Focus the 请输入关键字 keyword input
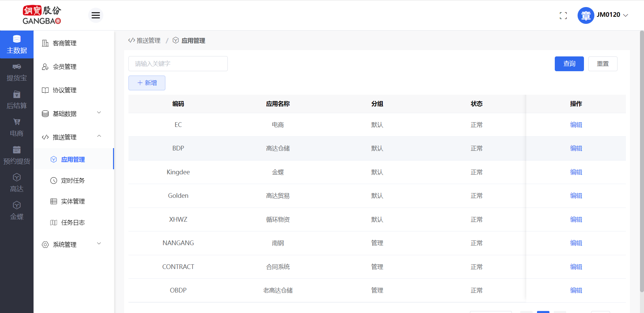 178,64
